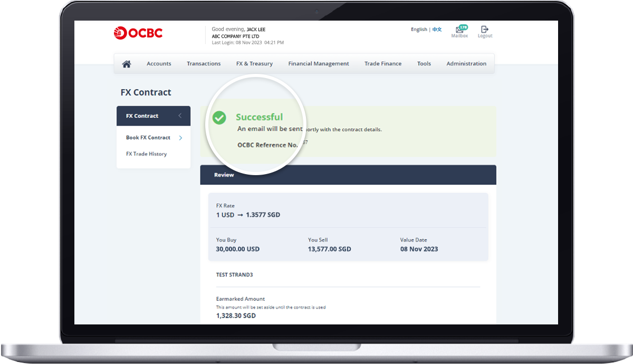Expand the Book FX Contract arrow

(x=180, y=138)
